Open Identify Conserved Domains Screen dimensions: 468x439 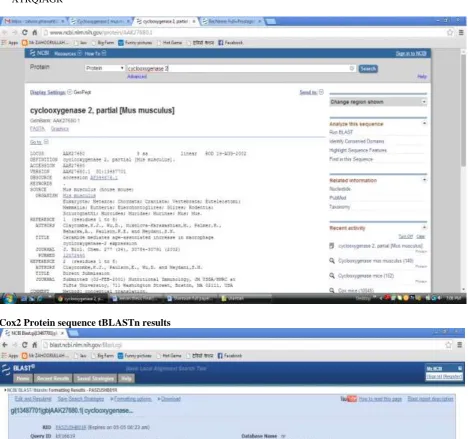pos(356,141)
